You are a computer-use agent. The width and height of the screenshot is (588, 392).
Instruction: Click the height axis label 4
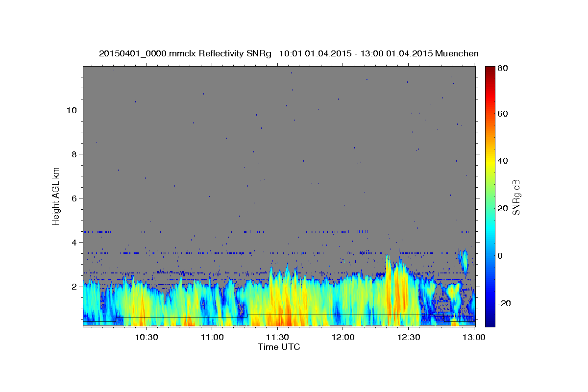[x=75, y=243]
